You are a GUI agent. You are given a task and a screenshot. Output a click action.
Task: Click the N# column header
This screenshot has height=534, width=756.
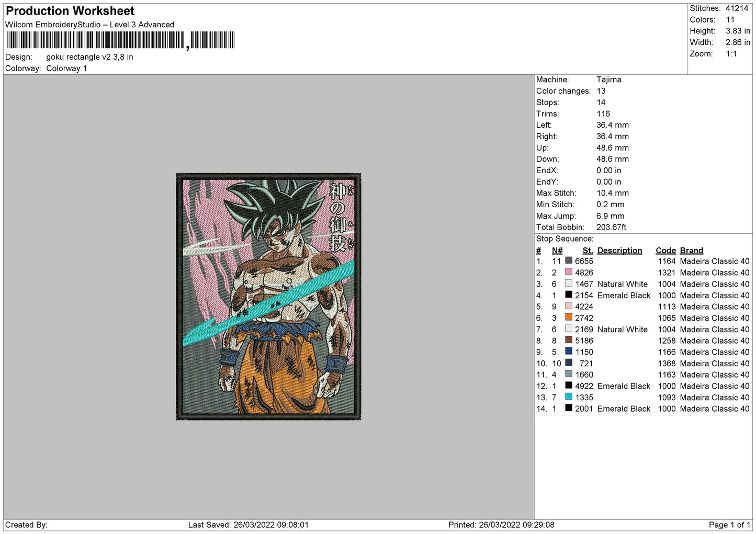557,251
